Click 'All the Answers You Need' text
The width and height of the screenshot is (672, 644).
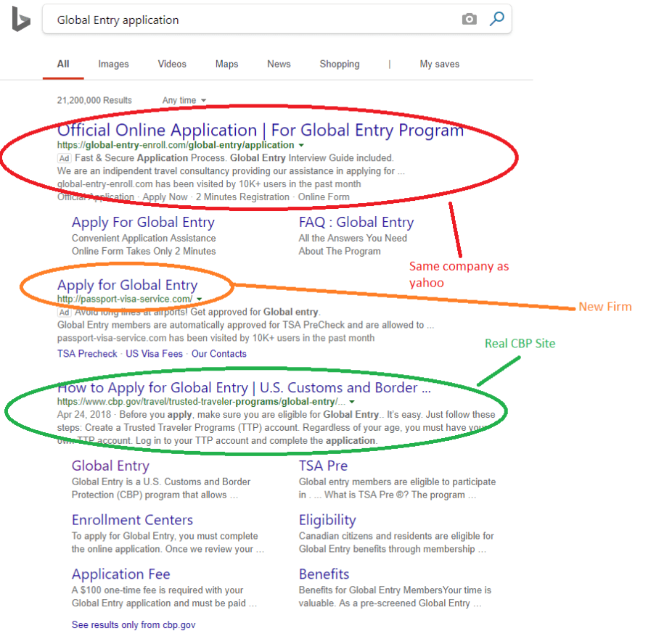click(353, 238)
